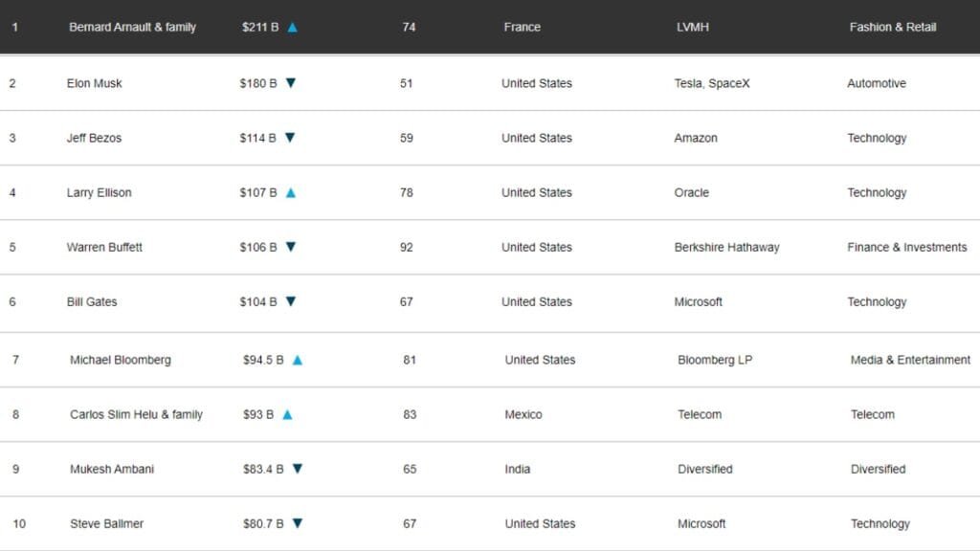
Task: Click the down arrow next to Warren Buffett's $106 B
Action: pos(291,247)
